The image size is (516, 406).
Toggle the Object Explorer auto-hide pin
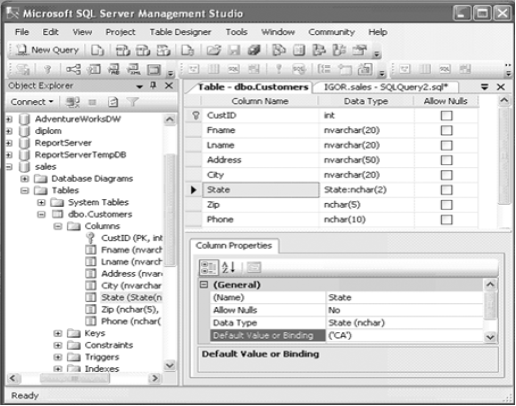coord(153,86)
